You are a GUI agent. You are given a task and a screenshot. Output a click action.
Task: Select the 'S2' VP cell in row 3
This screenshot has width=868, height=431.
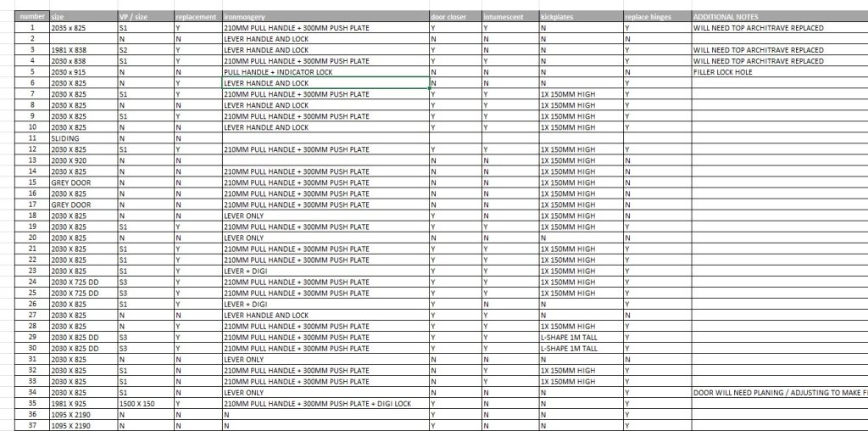145,50
